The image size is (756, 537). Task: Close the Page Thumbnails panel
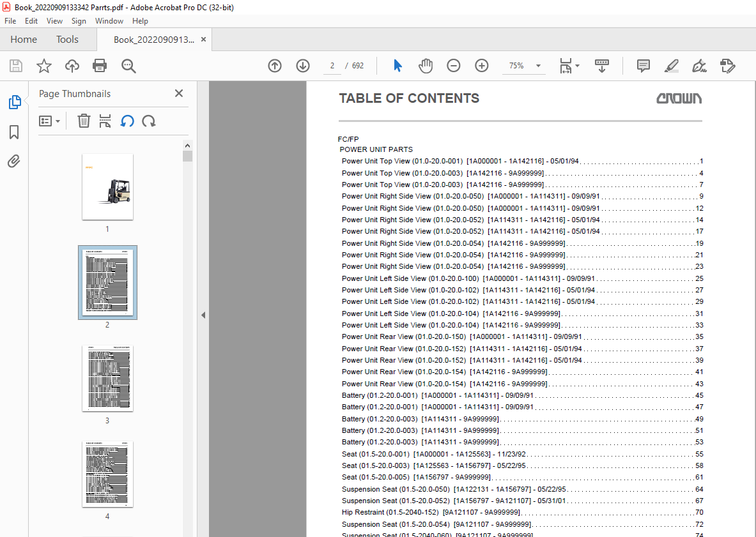[179, 93]
